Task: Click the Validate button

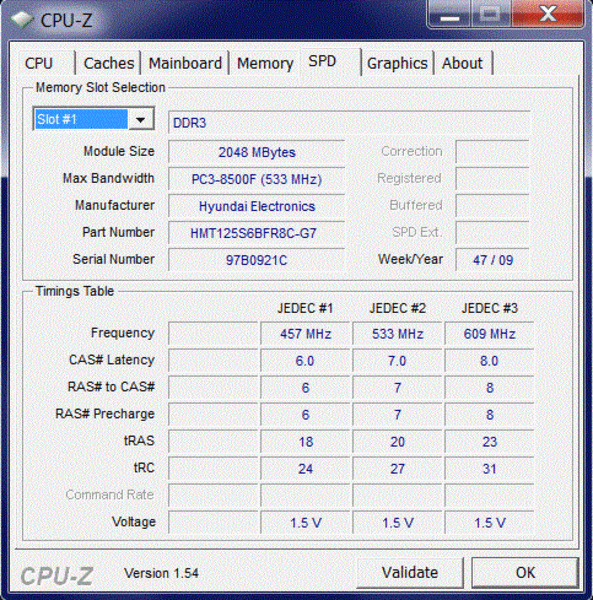Action: click(410, 573)
